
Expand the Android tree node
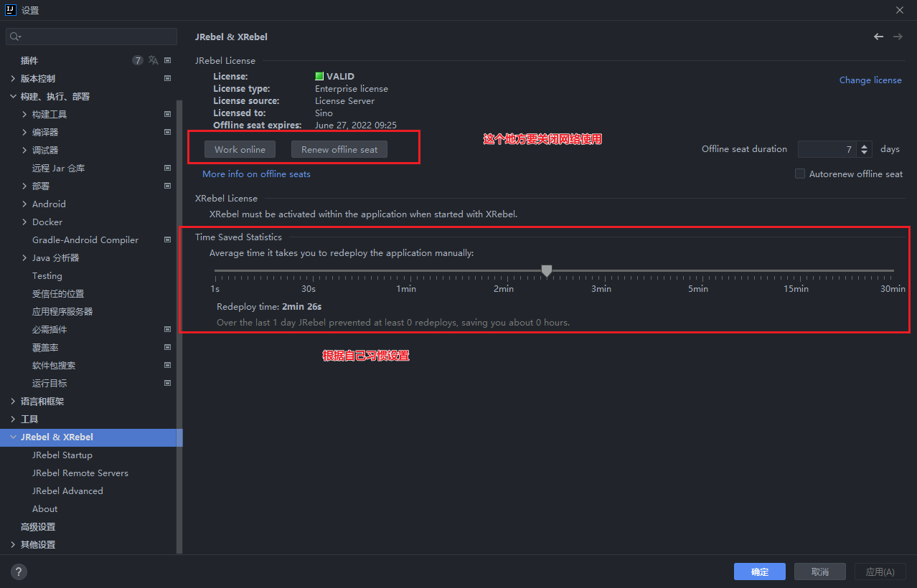[24, 204]
